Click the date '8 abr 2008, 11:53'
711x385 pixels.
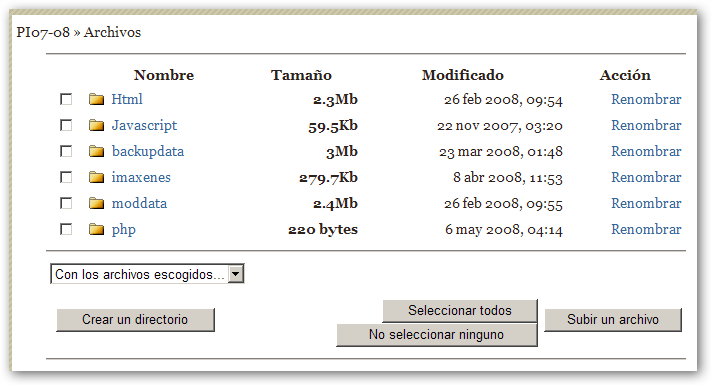508,178
